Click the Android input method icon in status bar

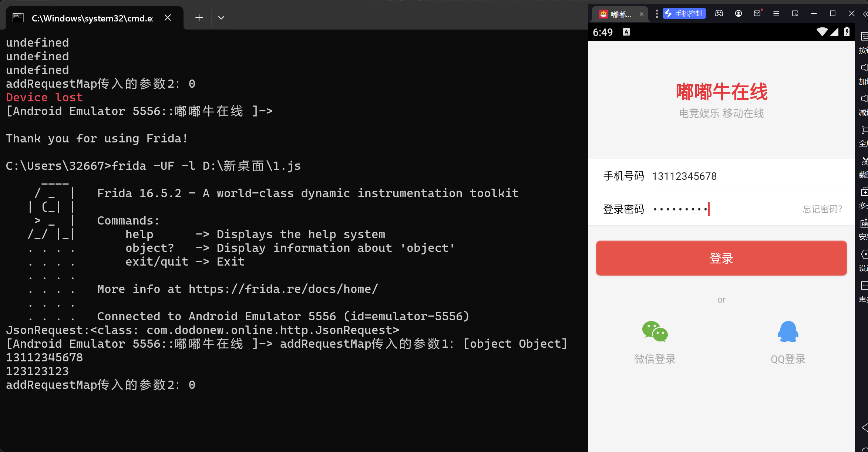point(626,32)
